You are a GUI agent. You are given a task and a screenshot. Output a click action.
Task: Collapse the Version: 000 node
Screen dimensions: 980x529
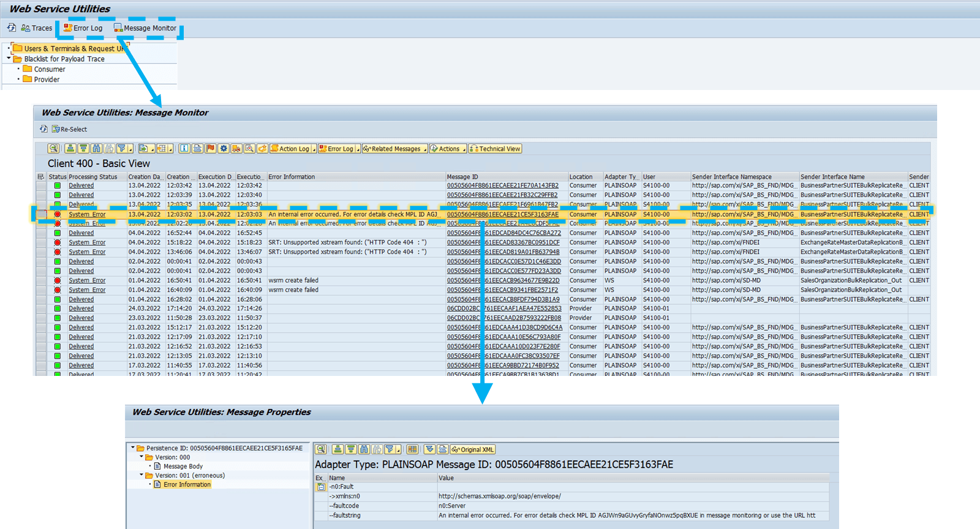(x=141, y=457)
